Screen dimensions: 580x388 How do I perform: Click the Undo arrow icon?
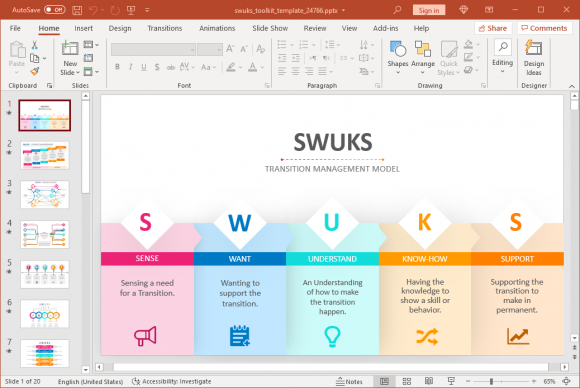tap(93, 10)
